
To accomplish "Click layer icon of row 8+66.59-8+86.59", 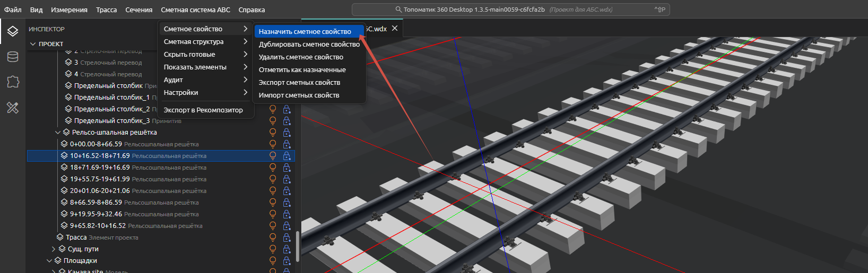I will [64, 202].
